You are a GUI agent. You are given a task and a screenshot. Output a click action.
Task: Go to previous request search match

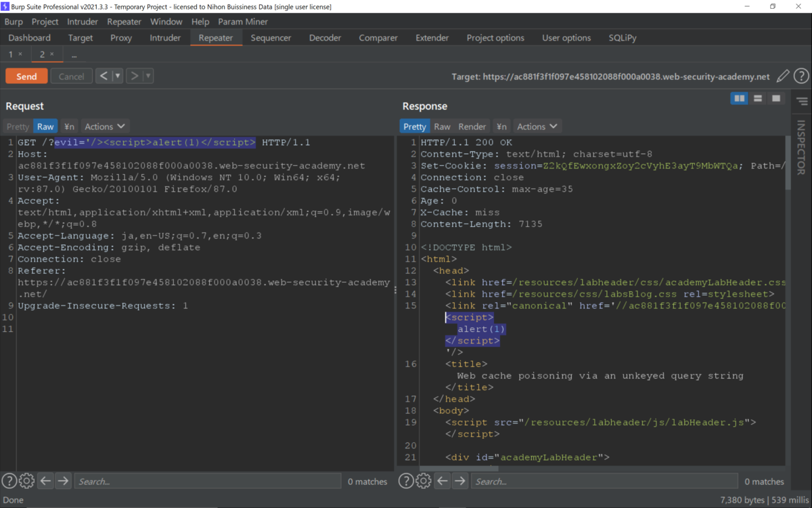(45, 481)
